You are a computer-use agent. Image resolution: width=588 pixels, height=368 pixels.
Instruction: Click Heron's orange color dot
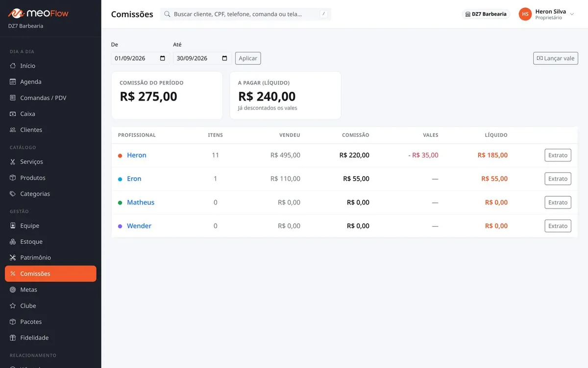click(120, 156)
